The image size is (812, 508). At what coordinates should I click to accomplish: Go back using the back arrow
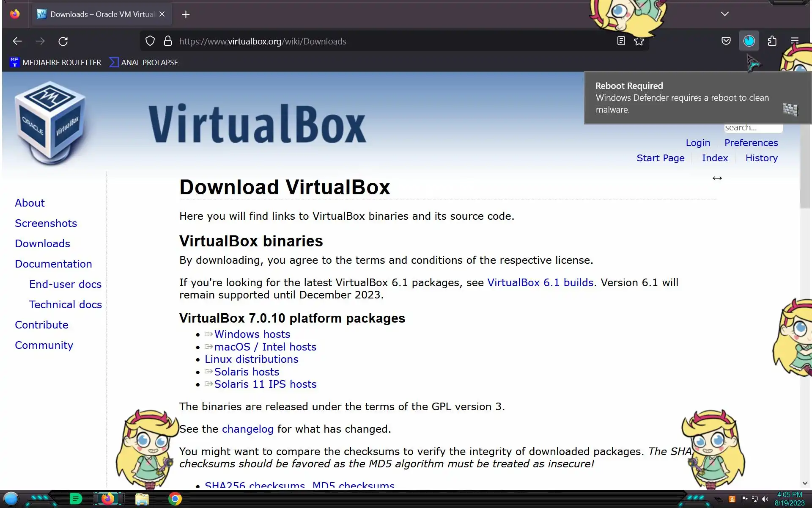tap(17, 41)
